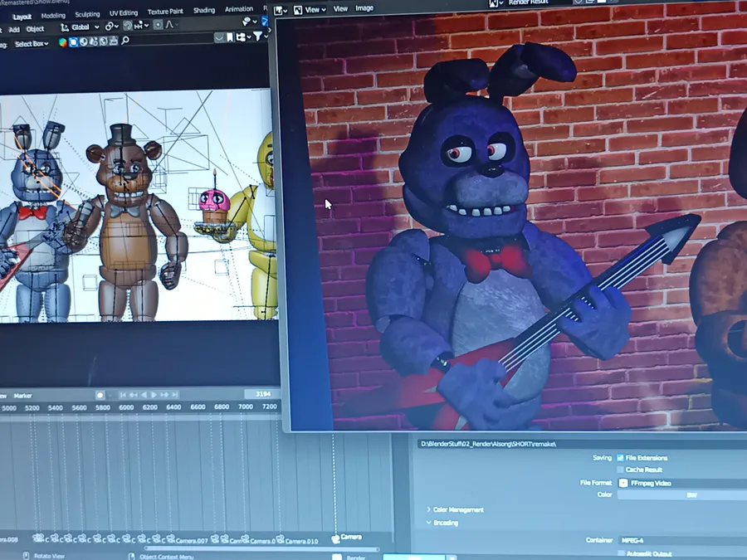The image size is (747, 560).
Task: Play the animation in reverse
Action: coord(144,395)
